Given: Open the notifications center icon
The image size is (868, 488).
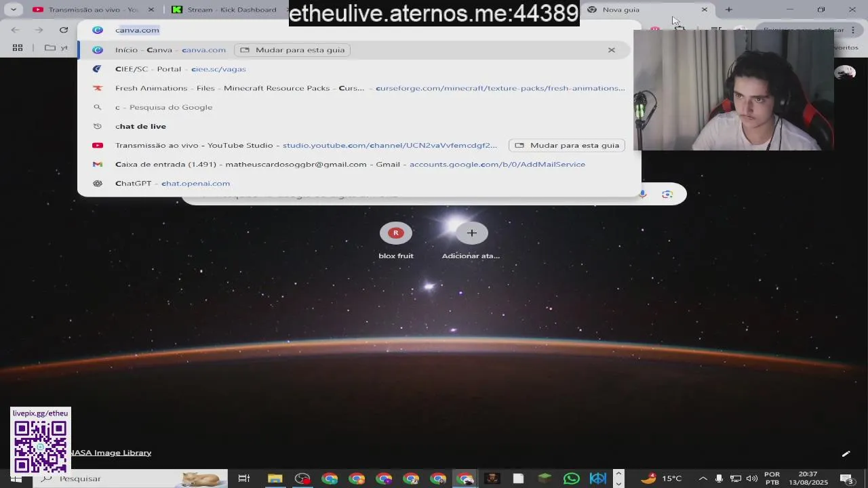Looking at the screenshot, I should pos(848,479).
